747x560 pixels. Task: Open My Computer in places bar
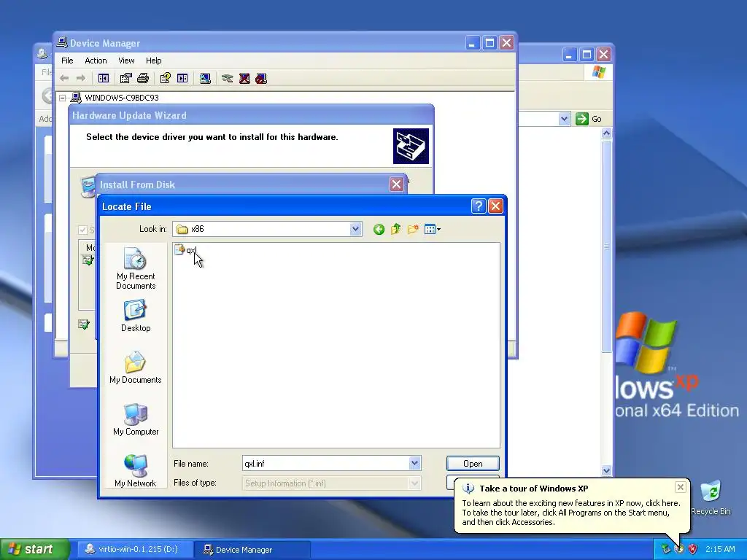pos(136,419)
